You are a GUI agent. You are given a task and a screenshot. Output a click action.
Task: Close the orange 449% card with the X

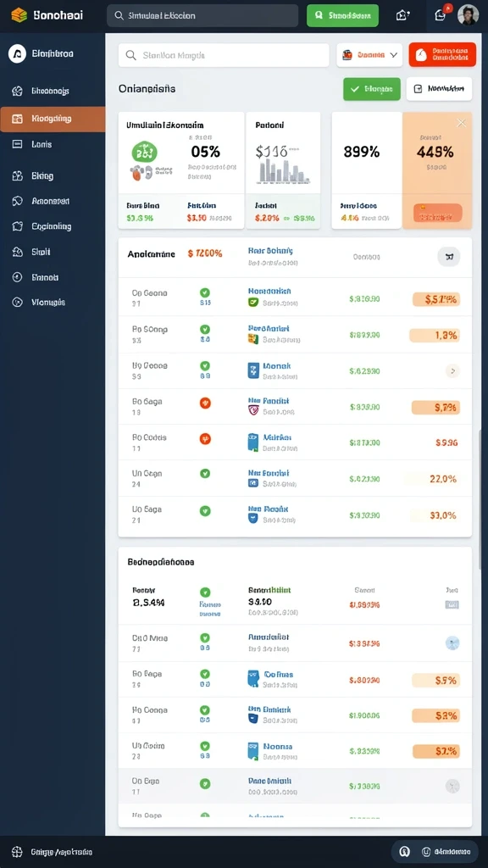coord(461,123)
